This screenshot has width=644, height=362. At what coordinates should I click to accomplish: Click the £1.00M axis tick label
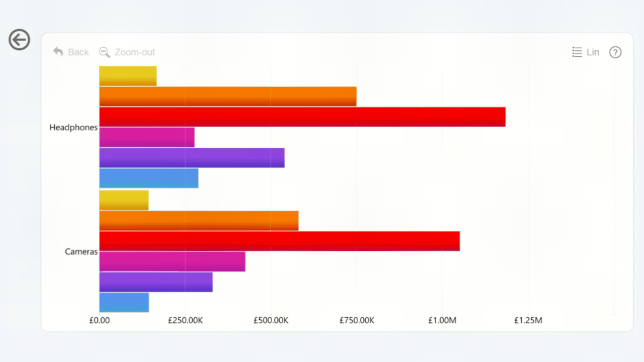pos(443,321)
